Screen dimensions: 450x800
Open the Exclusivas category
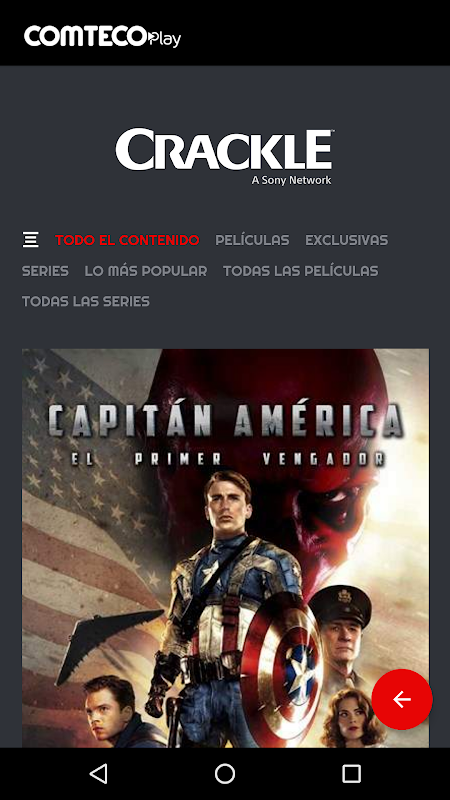coord(346,240)
